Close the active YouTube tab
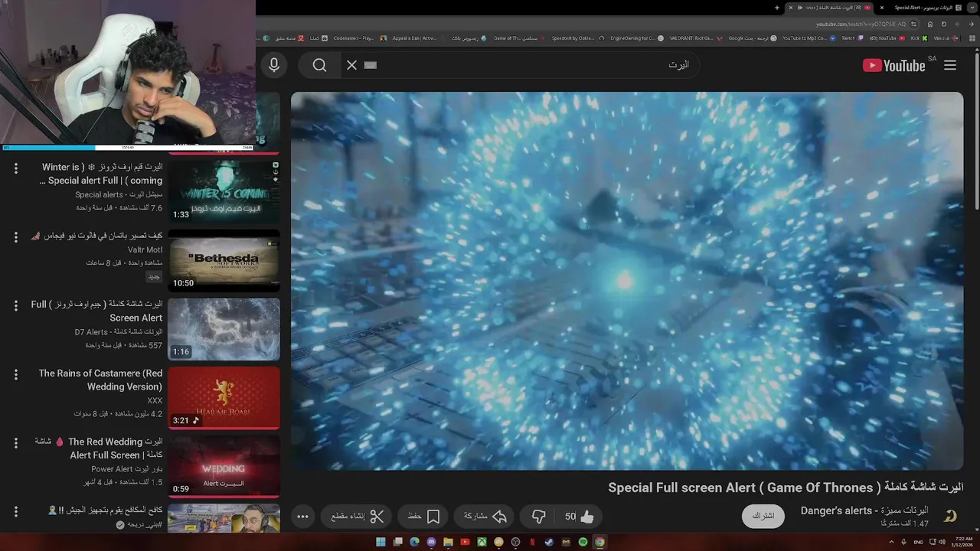 click(790, 8)
